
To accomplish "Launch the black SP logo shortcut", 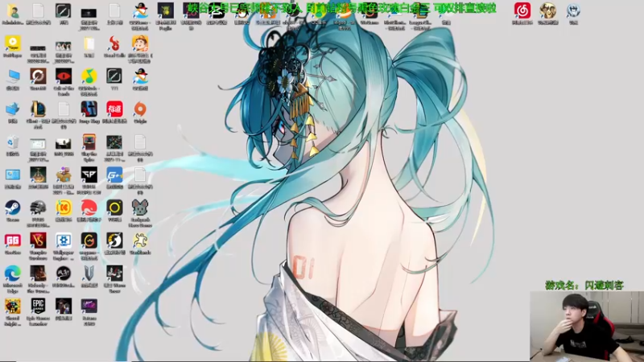I will click(x=89, y=175).
